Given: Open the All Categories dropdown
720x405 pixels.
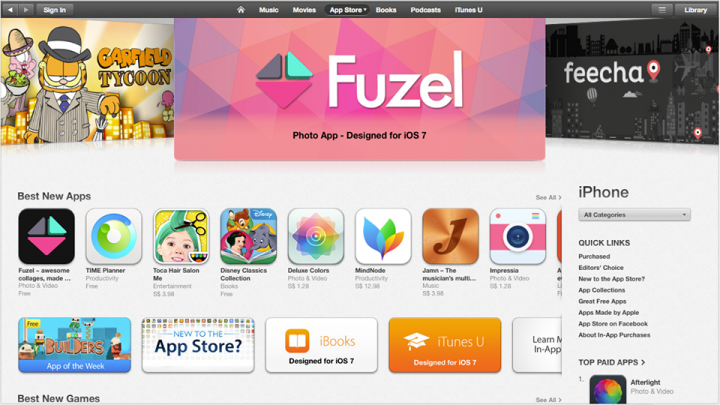Looking at the screenshot, I should 634,214.
